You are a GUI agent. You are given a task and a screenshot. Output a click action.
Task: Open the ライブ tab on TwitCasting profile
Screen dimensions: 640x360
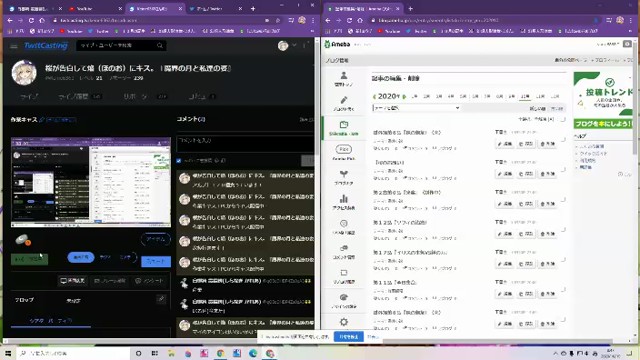click(x=29, y=96)
